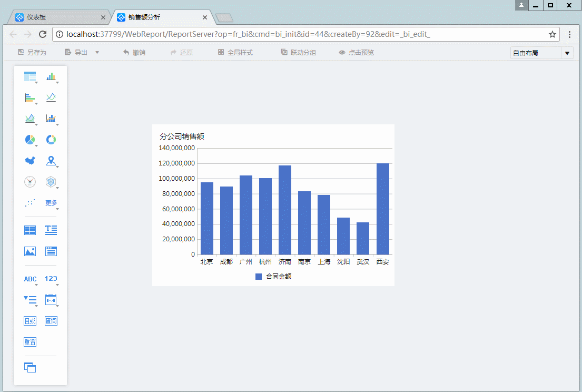Click 点击预览 to preview dashboard
The height and width of the screenshot is (392, 582).
pos(357,52)
